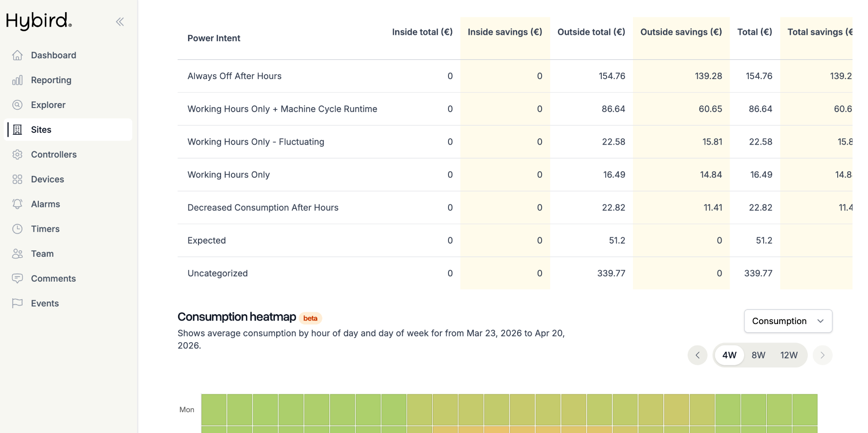Click the Alarms bell icon
Image resolution: width=868 pixels, height=433 pixels.
pyautogui.click(x=17, y=204)
